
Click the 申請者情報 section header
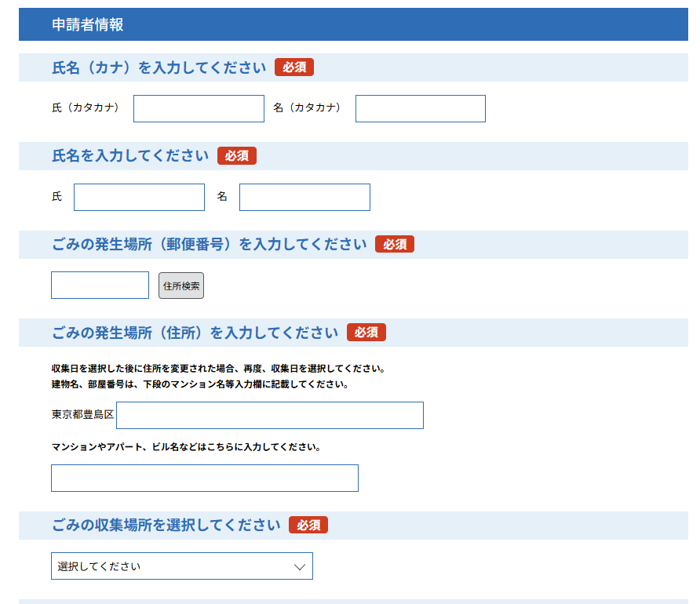tap(88, 25)
